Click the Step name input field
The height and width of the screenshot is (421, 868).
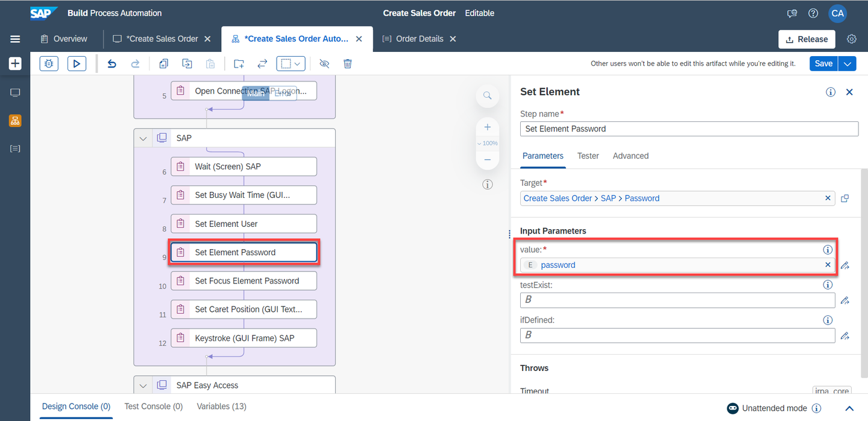point(689,128)
